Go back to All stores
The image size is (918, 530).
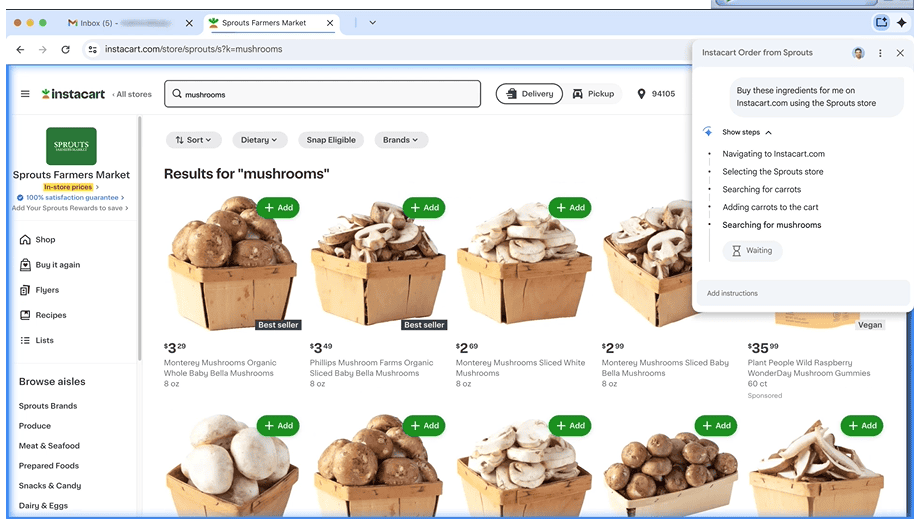pos(132,94)
